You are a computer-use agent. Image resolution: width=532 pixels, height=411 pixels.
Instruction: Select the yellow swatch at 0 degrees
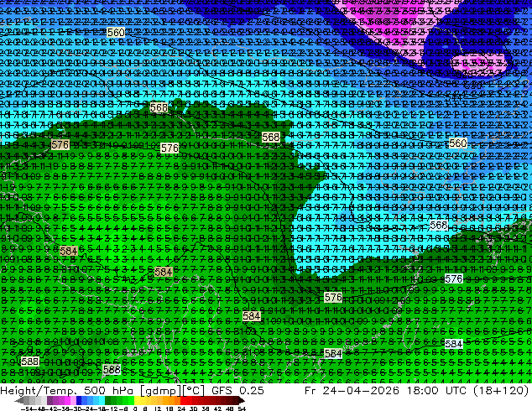click(x=137, y=401)
